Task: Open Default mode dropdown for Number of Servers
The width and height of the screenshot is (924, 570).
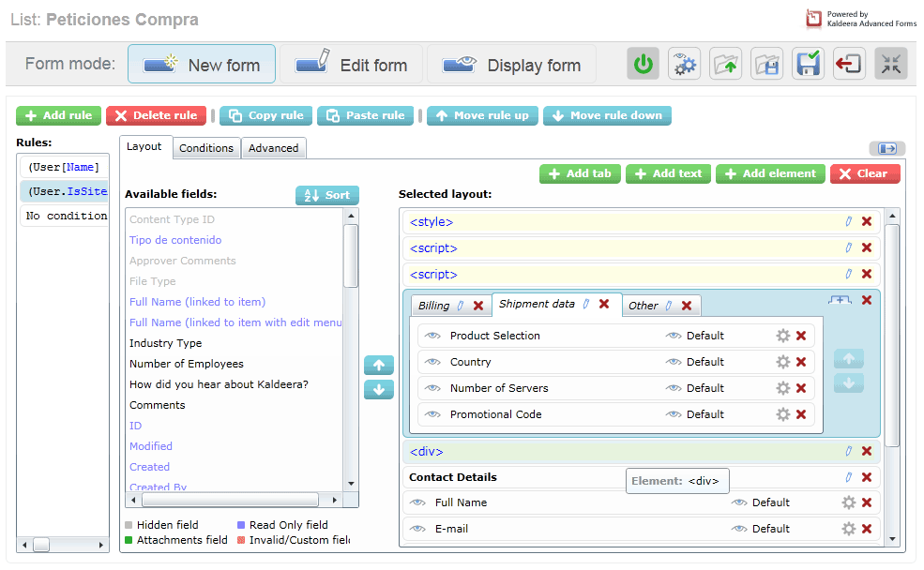Action: tap(695, 388)
